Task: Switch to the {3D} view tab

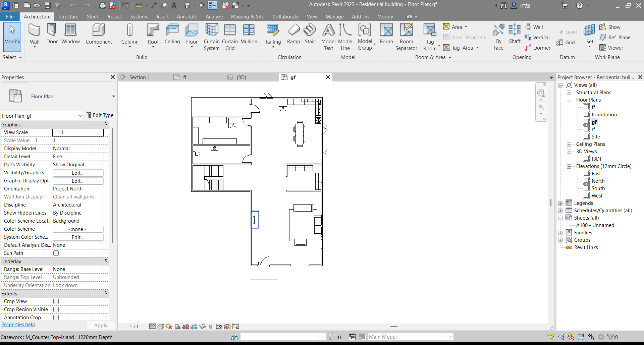Action: [241, 77]
